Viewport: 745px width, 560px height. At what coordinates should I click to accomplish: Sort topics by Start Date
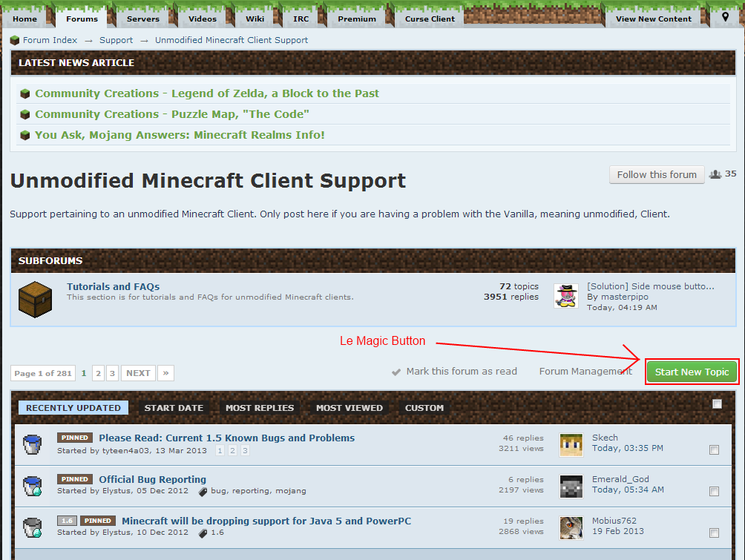click(174, 408)
